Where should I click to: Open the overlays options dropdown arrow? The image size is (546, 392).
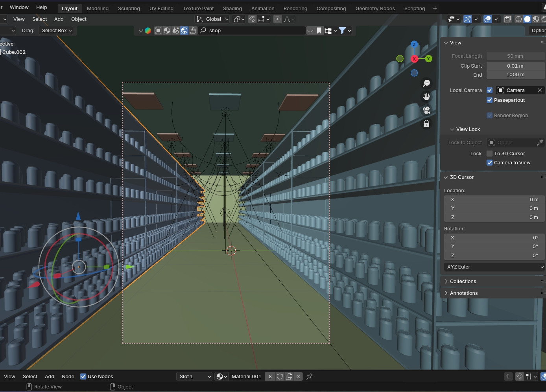(x=496, y=19)
